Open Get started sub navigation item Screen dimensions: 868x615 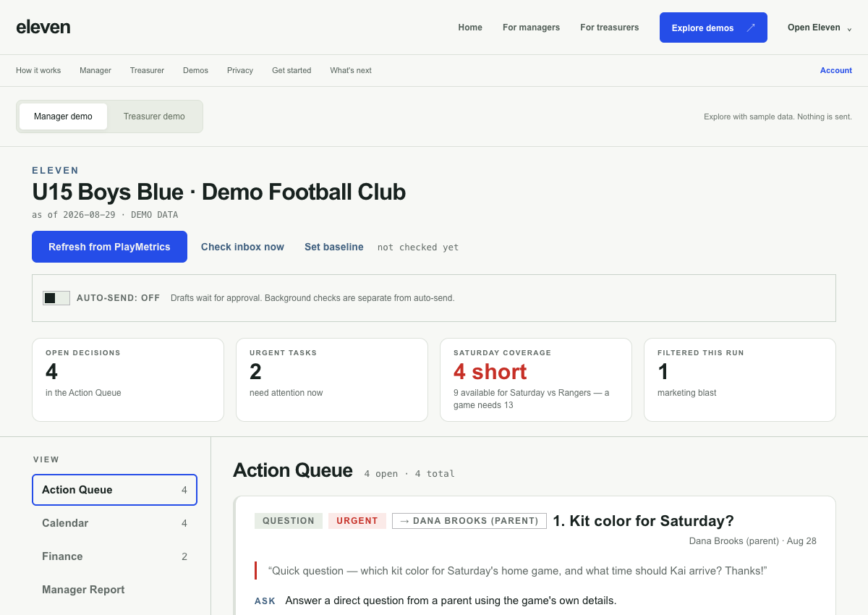tap(292, 70)
